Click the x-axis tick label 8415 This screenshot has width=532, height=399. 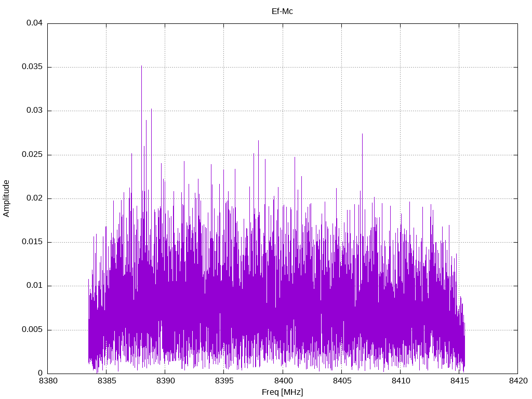pyautogui.click(x=459, y=381)
